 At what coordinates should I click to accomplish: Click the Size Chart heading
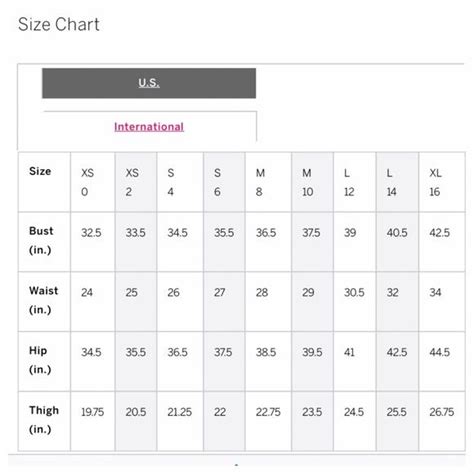59,24
